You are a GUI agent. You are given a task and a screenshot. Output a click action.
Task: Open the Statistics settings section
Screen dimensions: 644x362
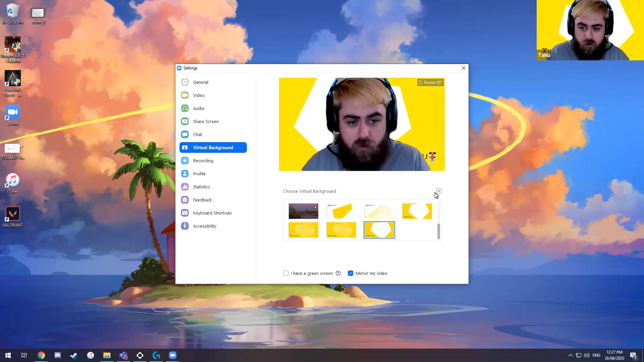point(201,187)
